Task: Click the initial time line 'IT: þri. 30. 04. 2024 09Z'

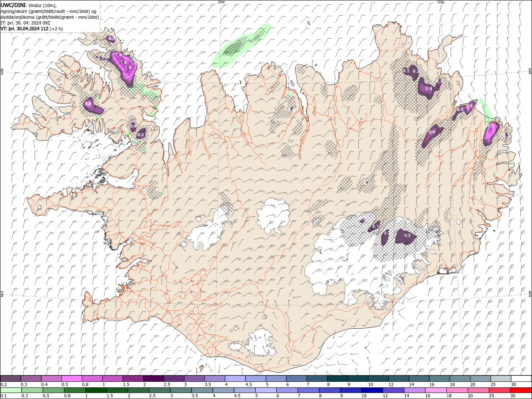Action: pos(26,23)
